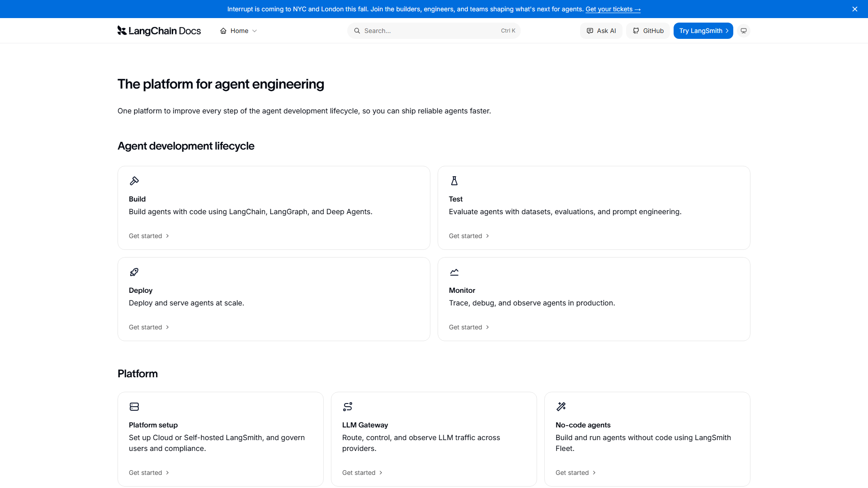Open the Ask AI assistant
868x488 pixels.
coord(601,31)
